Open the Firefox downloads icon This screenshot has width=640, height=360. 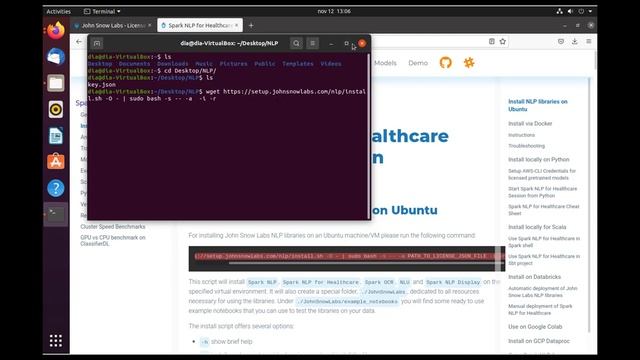point(575,41)
